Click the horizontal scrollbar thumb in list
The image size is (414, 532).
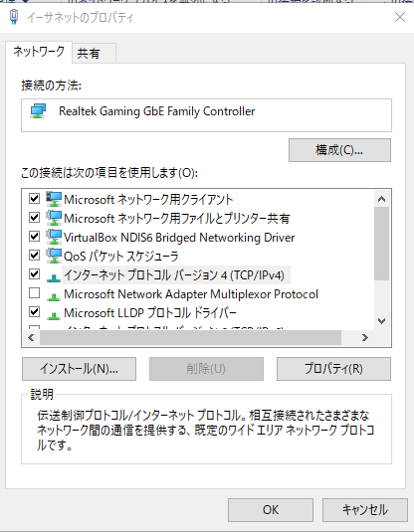pyautogui.click(x=190, y=337)
